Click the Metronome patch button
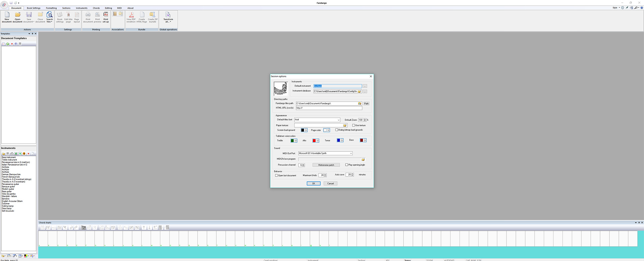This screenshot has height=261, width=644. tap(326, 165)
